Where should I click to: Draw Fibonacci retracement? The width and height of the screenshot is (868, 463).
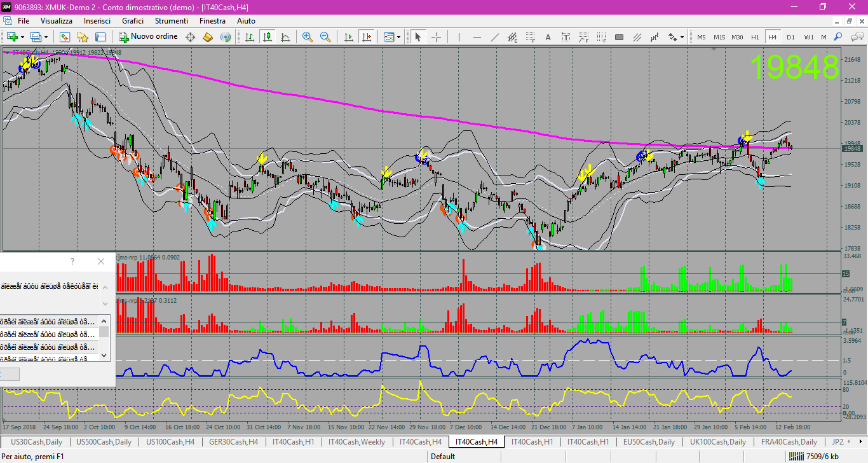click(x=531, y=37)
